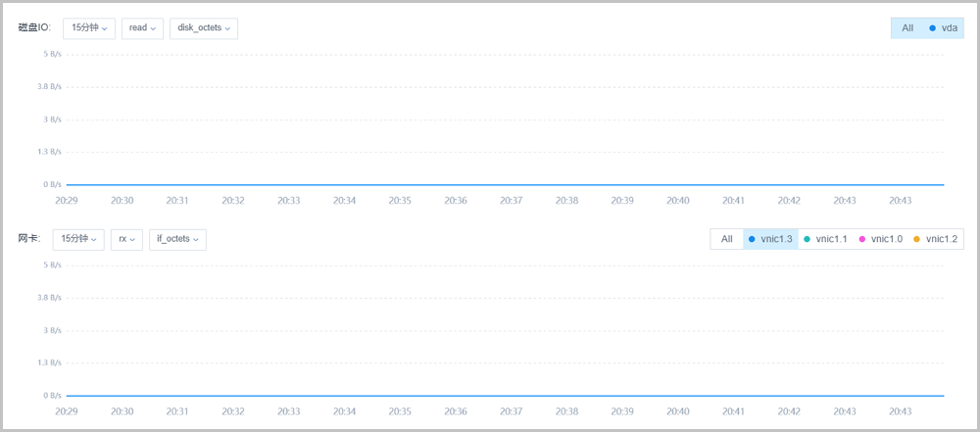Expand the read direction dropdown
The height and width of the screenshot is (432, 980).
tap(142, 28)
